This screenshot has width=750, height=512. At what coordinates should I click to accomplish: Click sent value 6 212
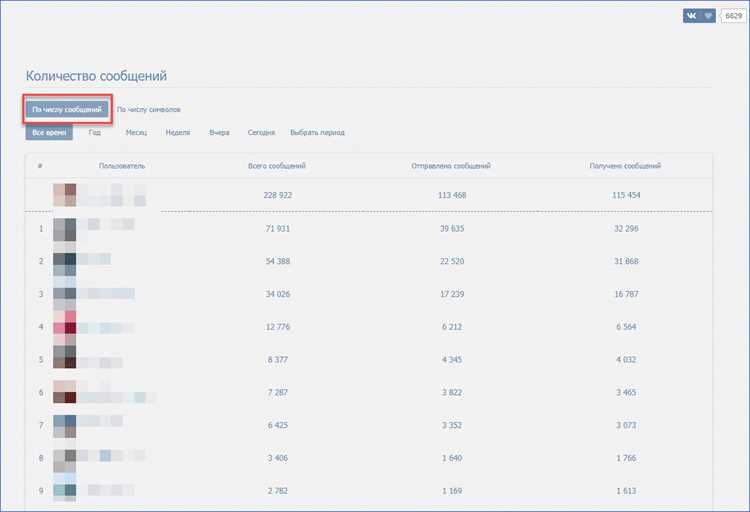tap(452, 327)
